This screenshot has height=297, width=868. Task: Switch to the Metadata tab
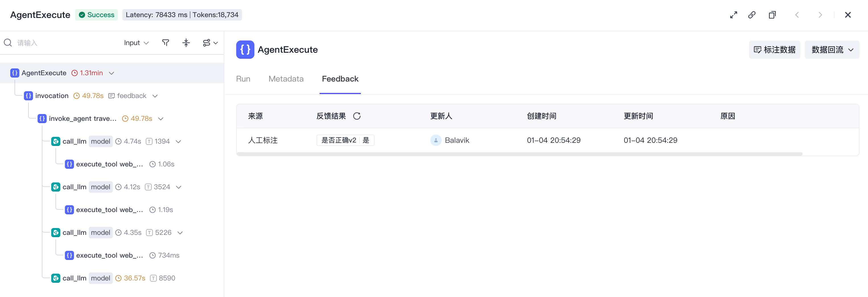pos(286,79)
